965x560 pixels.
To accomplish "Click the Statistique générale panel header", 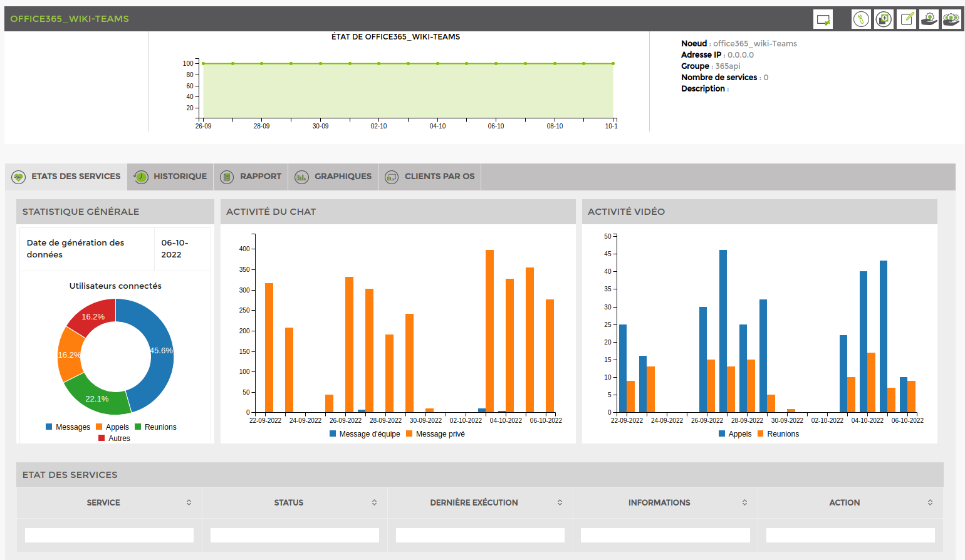I will [115, 212].
